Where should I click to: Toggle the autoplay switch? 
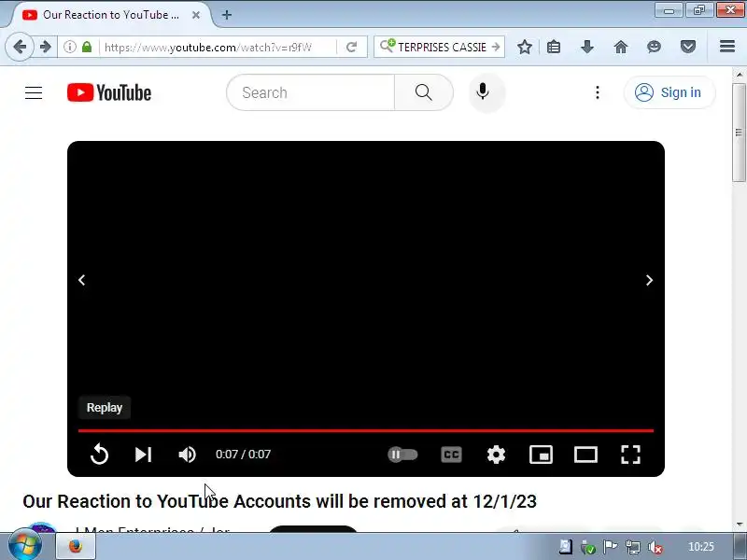pos(402,455)
